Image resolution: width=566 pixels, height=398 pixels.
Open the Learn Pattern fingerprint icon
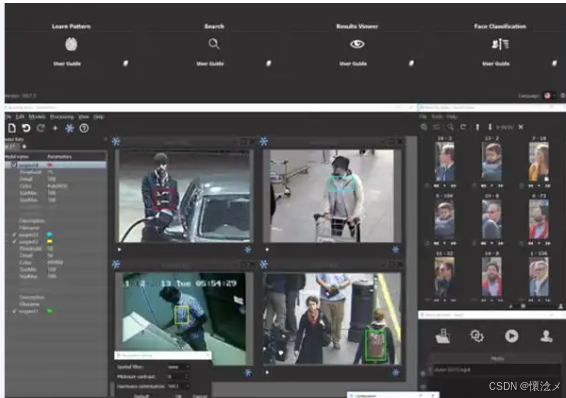click(x=71, y=44)
